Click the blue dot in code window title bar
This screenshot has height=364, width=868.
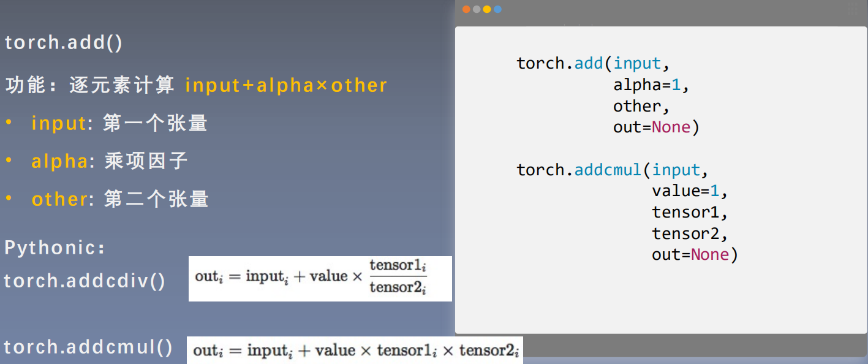click(x=497, y=9)
